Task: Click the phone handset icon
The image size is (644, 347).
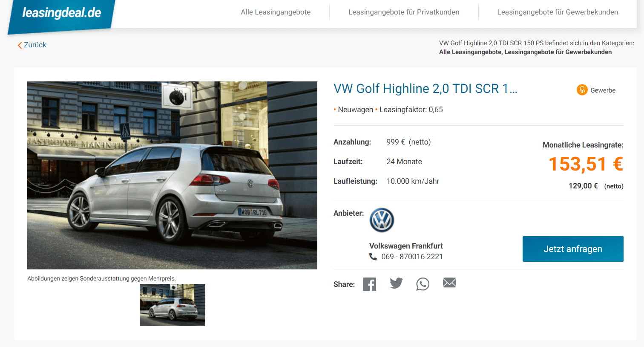Action: [373, 257]
